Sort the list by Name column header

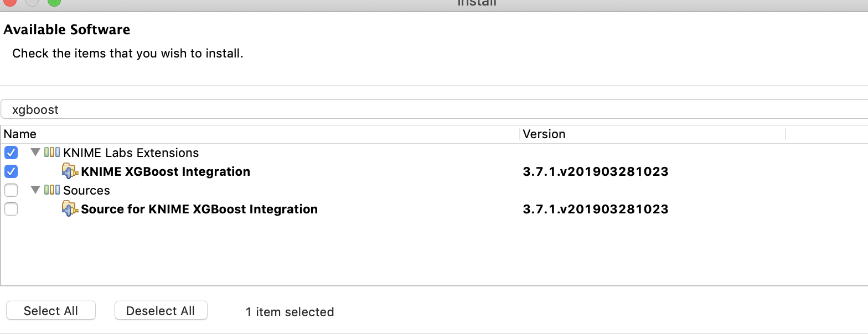click(x=260, y=134)
